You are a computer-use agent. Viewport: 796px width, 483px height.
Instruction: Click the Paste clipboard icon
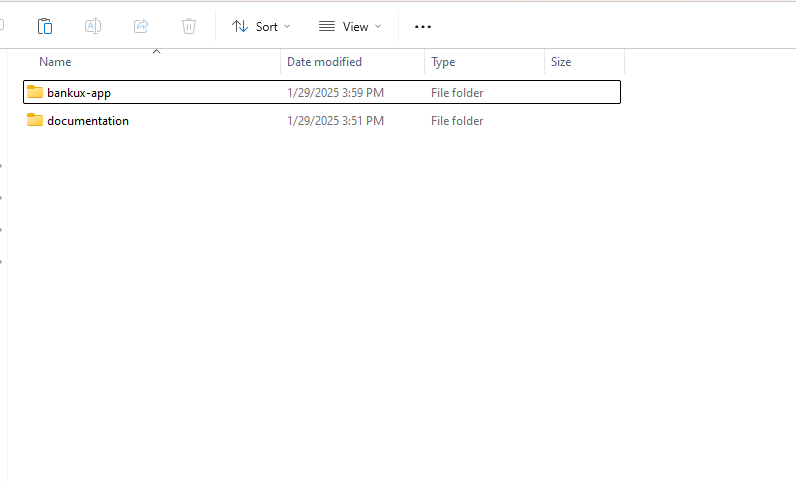45,26
